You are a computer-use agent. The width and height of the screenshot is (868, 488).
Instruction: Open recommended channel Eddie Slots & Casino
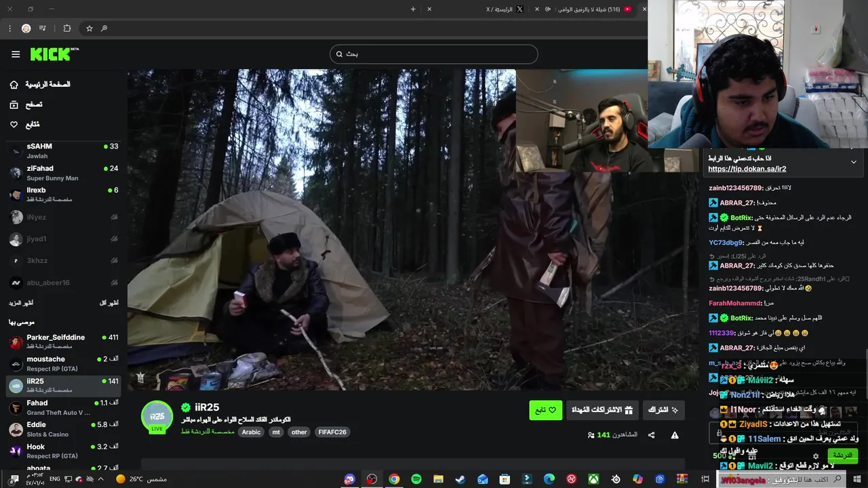pos(64,429)
